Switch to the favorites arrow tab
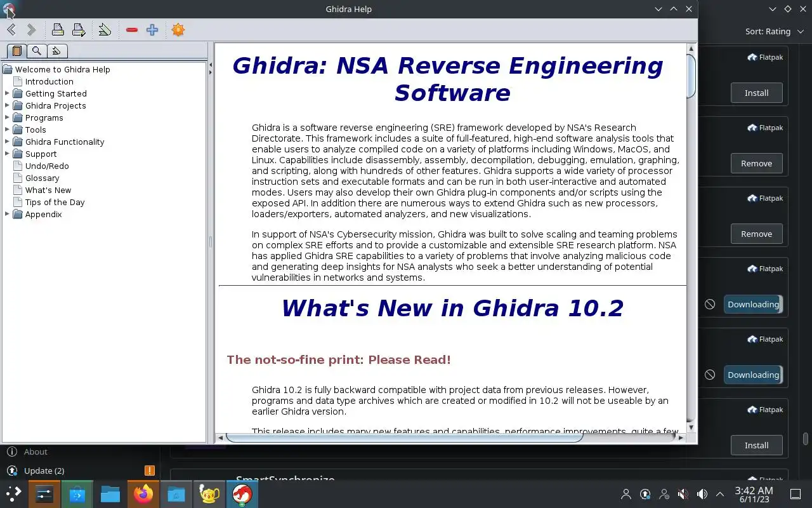This screenshot has width=812, height=508. (56, 51)
